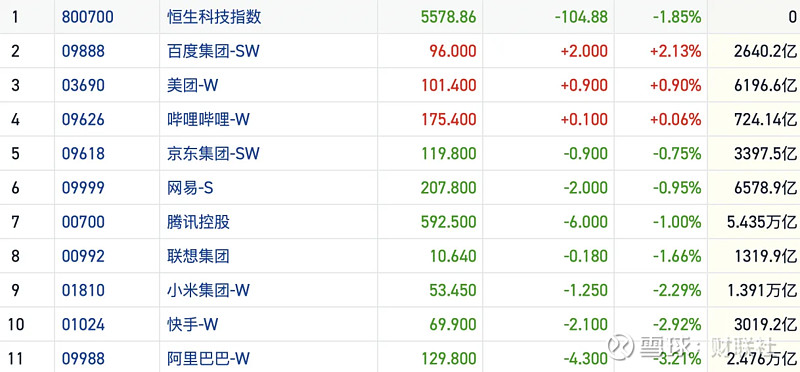
Task: Open 联想集团 stock name
Action: [x=198, y=256]
